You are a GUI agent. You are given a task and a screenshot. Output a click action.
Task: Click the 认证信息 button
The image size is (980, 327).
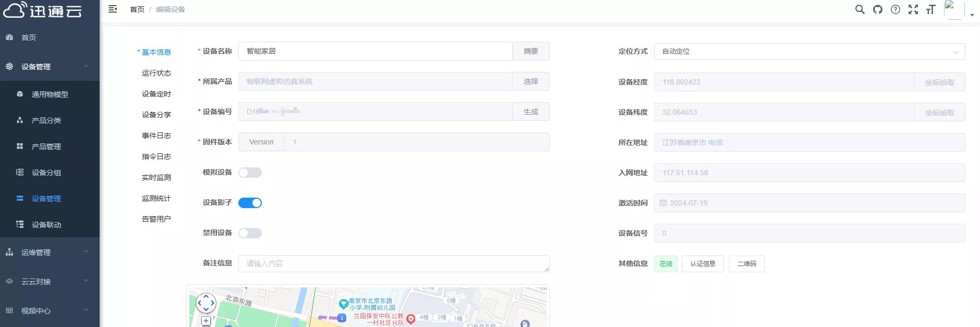click(x=703, y=264)
